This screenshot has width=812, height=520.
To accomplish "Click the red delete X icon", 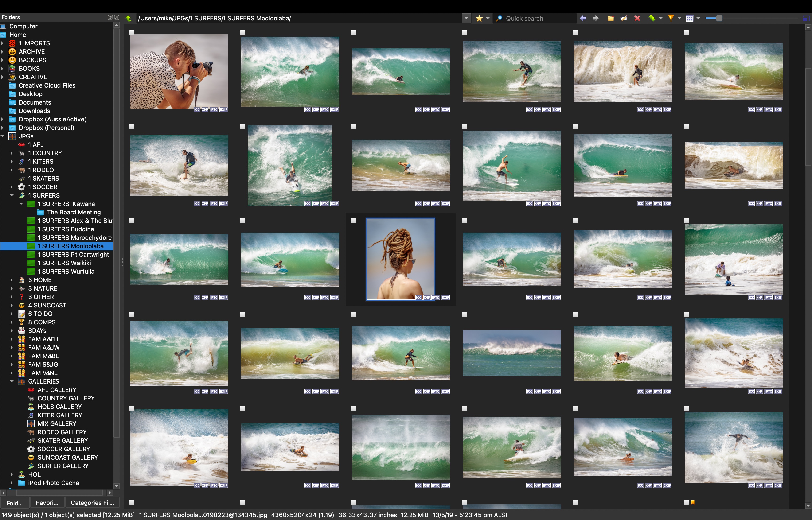I will [x=637, y=18].
